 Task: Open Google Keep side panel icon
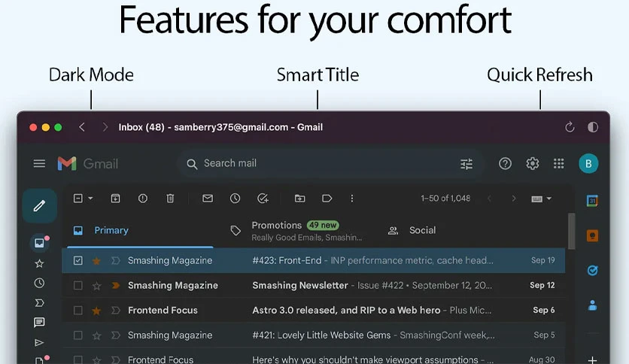(x=592, y=235)
